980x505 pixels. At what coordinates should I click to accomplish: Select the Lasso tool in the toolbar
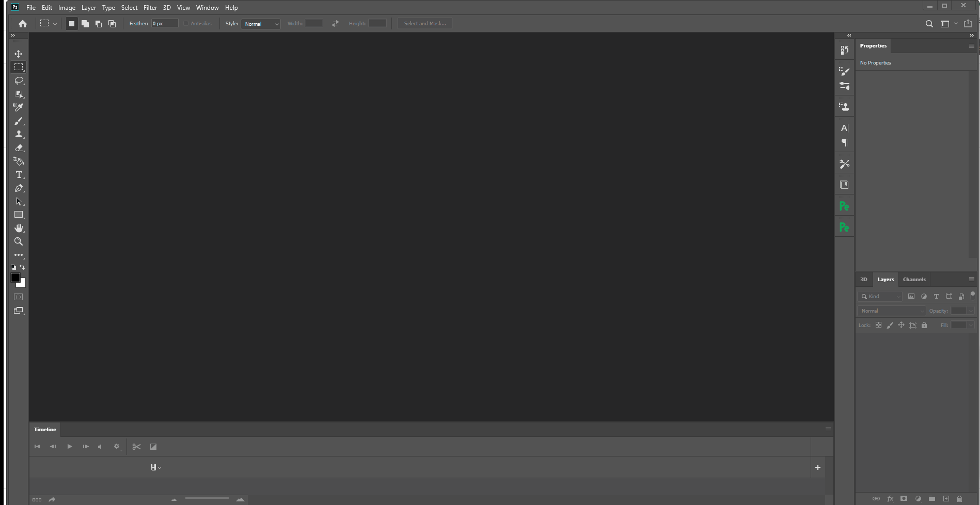[19, 80]
